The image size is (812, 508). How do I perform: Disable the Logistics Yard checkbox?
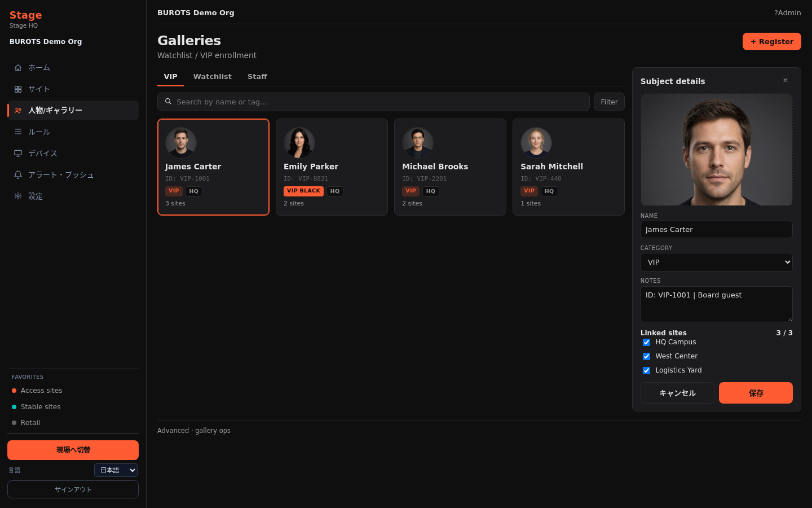(646, 371)
